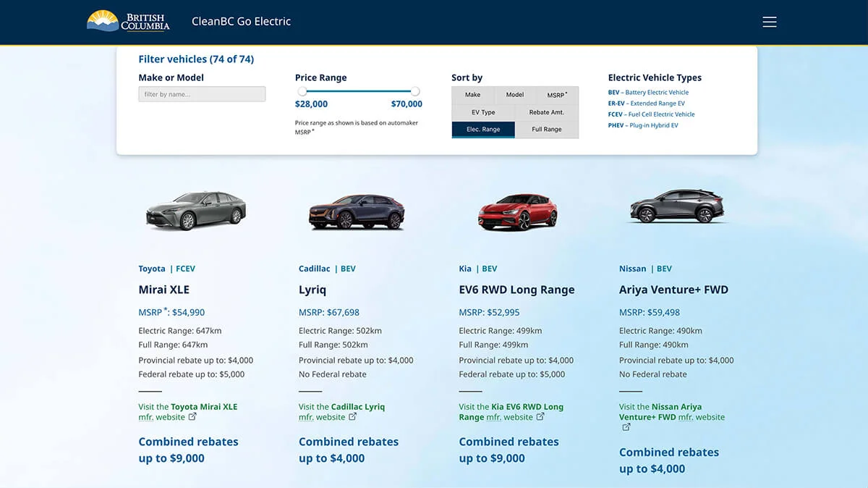Open the hamburger menu icon
Screen dimensions: 868x488
point(769,22)
